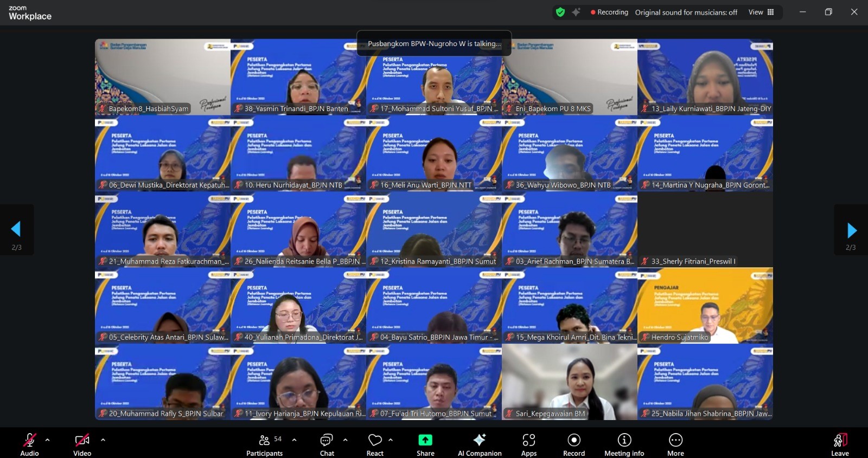868x458 pixels.
Task: Unmute microphone using Audio button
Action: (29, 444)
